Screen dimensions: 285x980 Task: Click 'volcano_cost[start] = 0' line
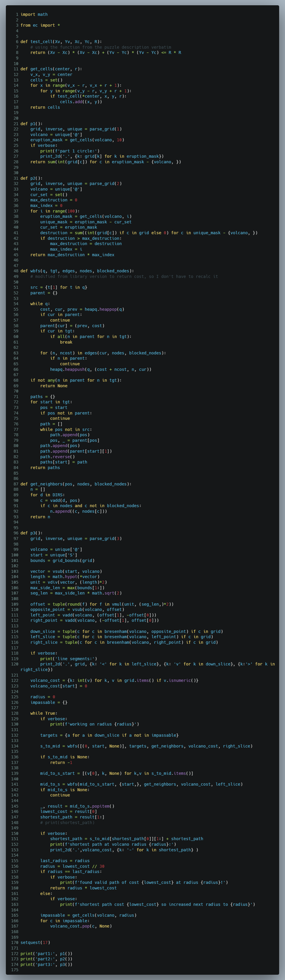coord(59,686)
